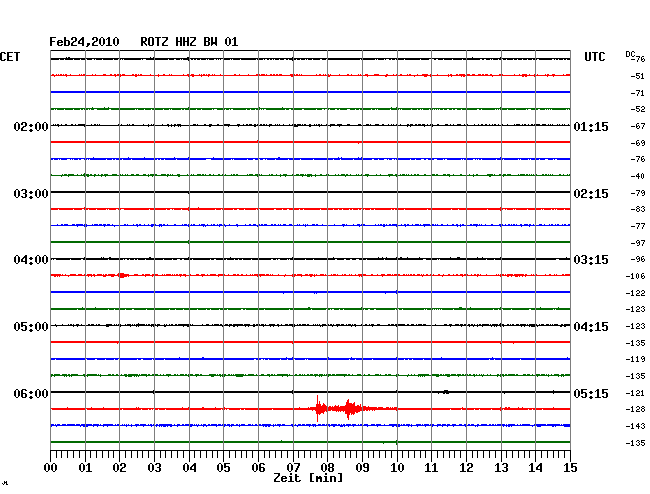Select the 02:00 CET time label

click(x=31, y=127)
